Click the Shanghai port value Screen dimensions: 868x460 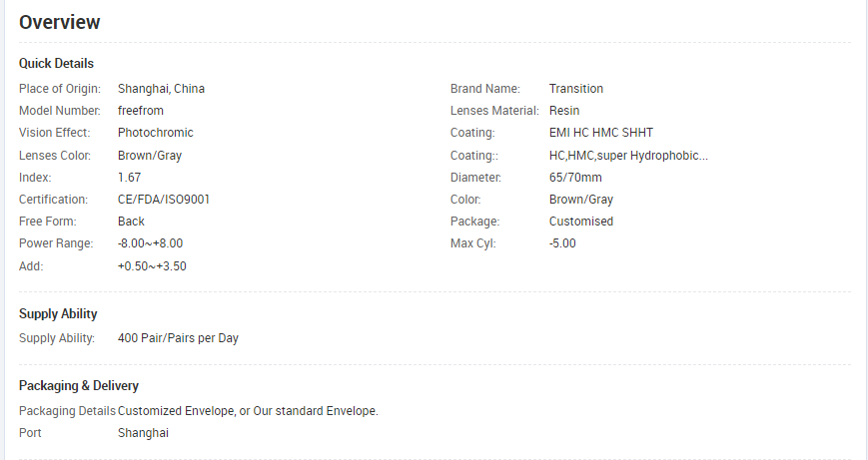click(x=143, y=433)
